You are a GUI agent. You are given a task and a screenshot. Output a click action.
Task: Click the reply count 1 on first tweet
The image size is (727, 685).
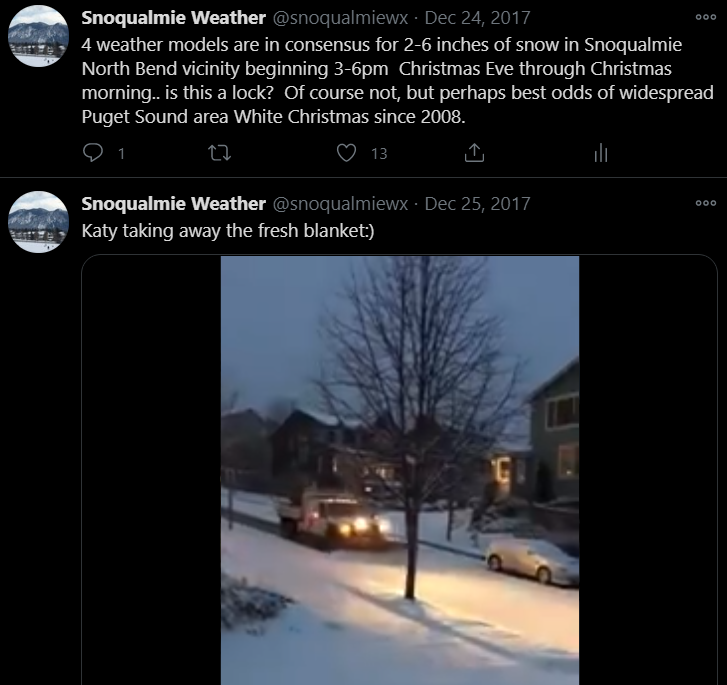121,154
